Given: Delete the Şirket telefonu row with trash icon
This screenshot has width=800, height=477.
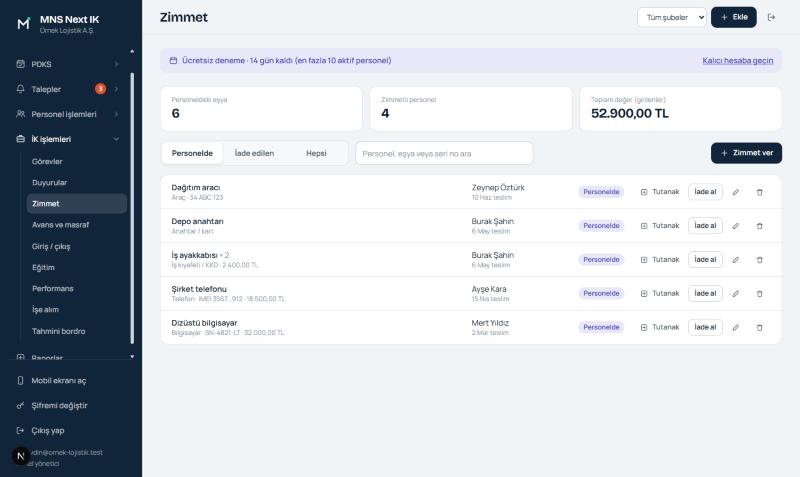Looking at the screenshot, I should tap(760, 294).
